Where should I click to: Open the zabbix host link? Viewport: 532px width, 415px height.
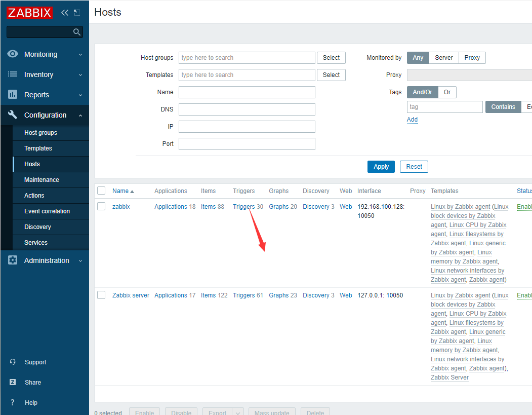[x=121, y=206]
